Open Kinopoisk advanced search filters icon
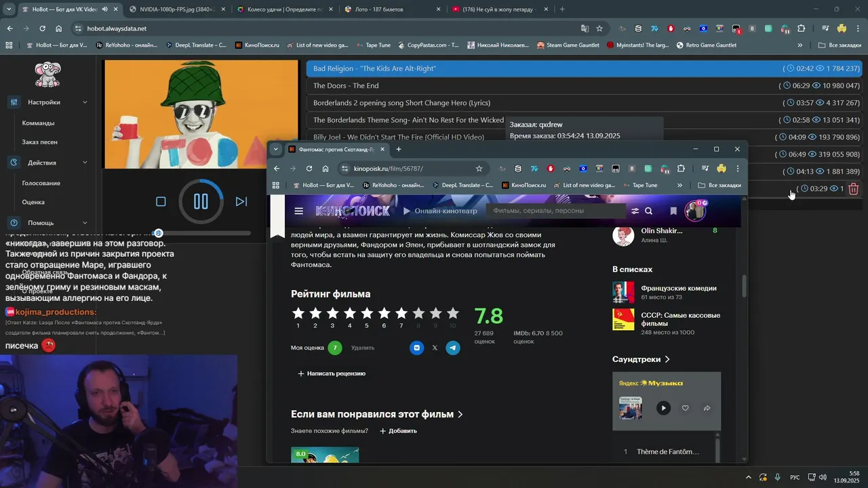This screenshot has height=488, width=868. point(635,211)
